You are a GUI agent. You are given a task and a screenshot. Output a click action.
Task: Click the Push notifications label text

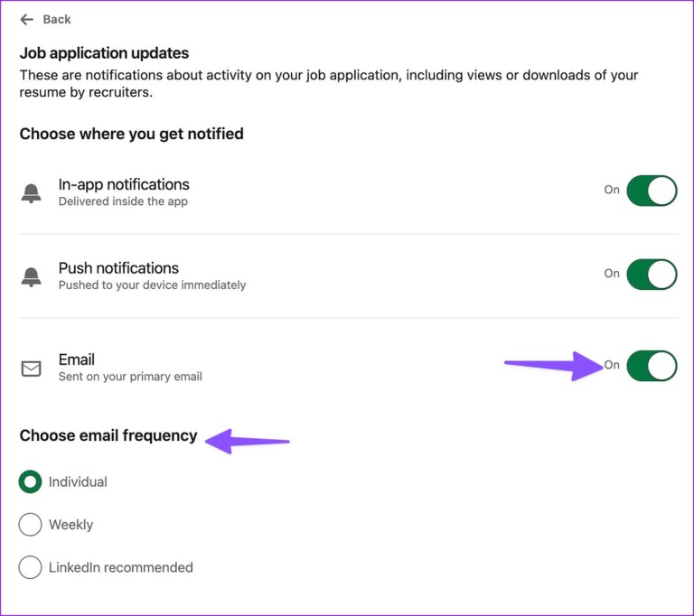(x=118, y=268)
